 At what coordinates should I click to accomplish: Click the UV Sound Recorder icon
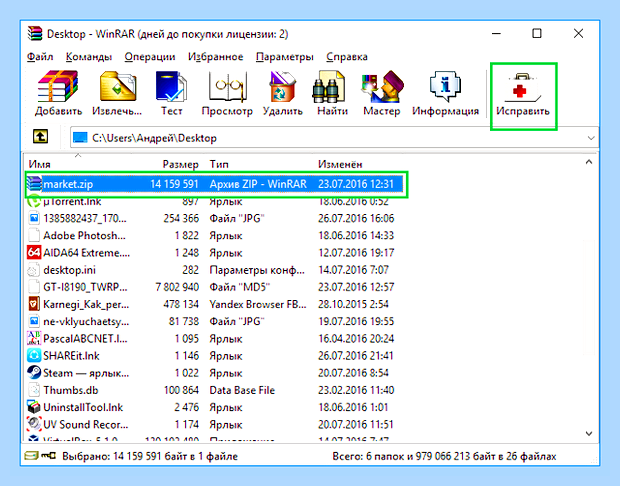click(34, 424)
